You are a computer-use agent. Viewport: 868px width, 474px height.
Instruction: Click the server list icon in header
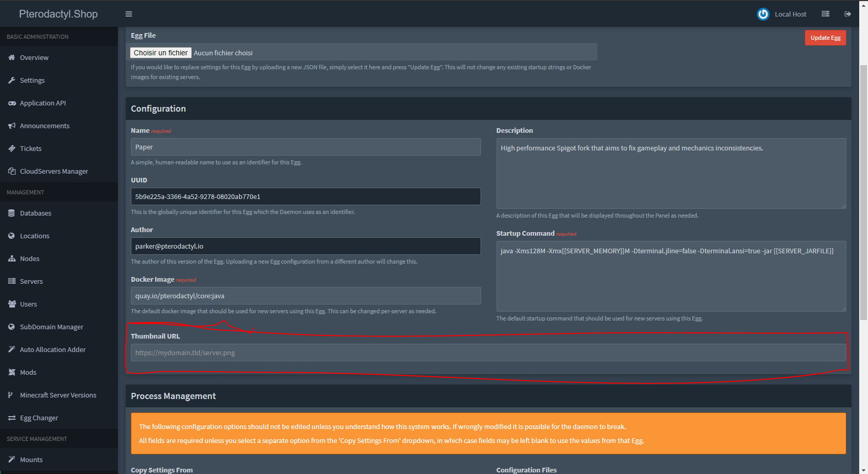click(826, 14)
